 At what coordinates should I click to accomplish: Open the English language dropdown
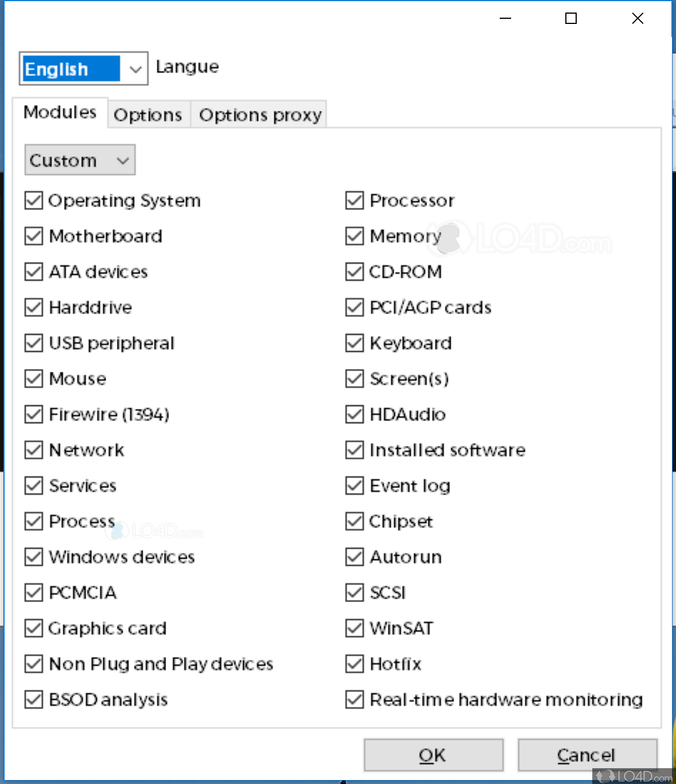pyautogui.click(x=83, y=68)
